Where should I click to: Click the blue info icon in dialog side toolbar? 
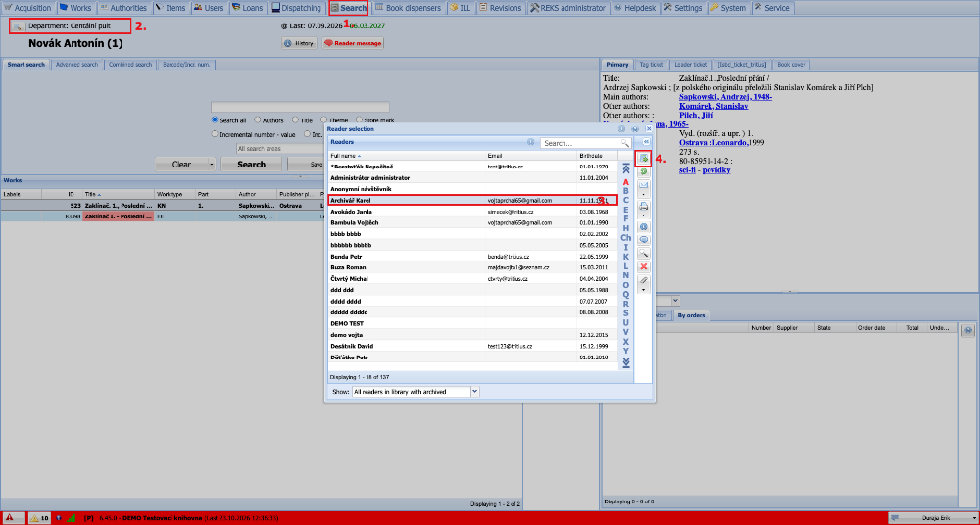pos(643,227)
